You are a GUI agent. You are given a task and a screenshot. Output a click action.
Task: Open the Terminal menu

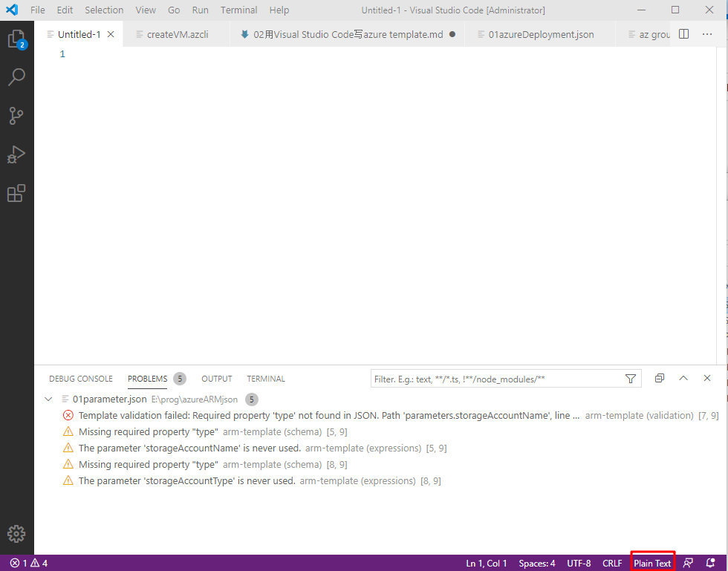point(238,10)
